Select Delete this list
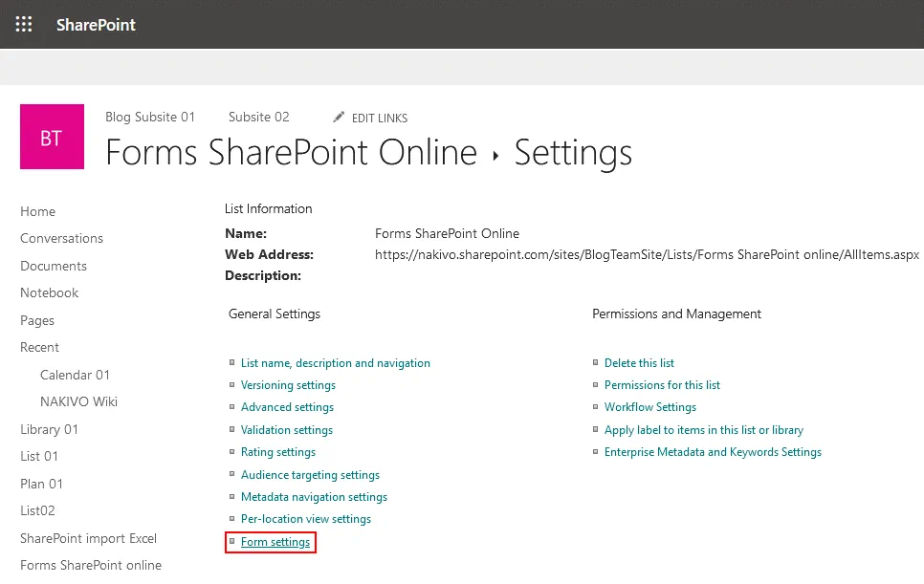The image size is (924, 584). coord(639,363)
